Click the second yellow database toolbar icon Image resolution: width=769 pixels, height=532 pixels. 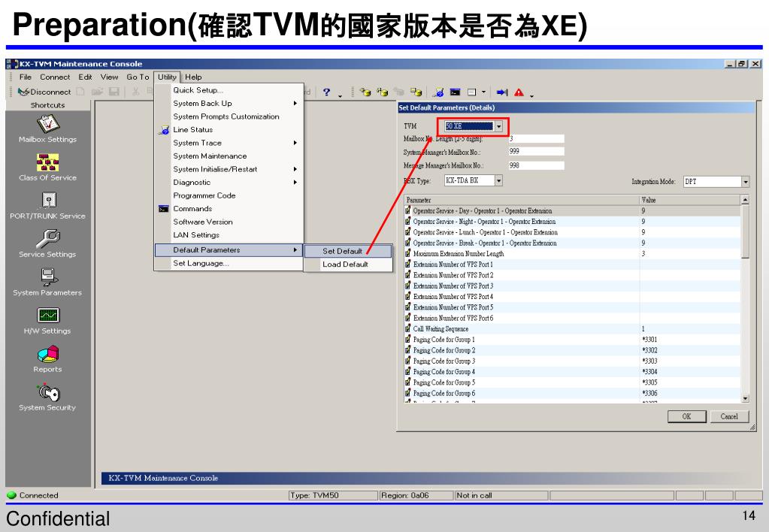[383, 92]
